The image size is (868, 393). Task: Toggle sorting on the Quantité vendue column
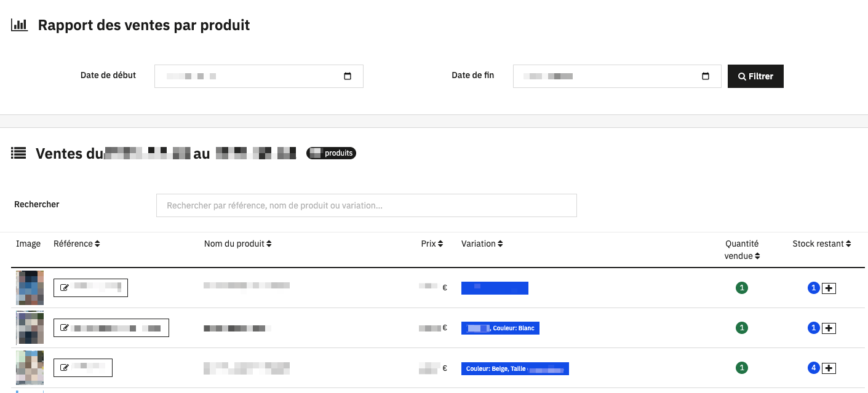[758, 256]
